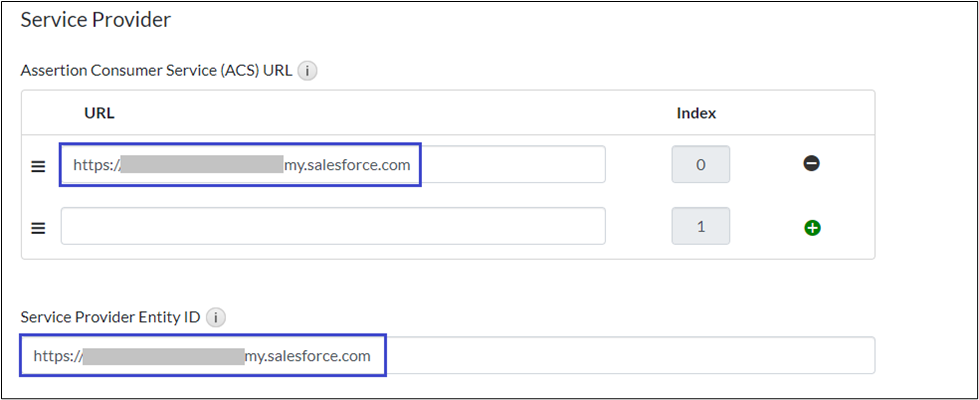Select the Index field showing 0

[700, 165]
